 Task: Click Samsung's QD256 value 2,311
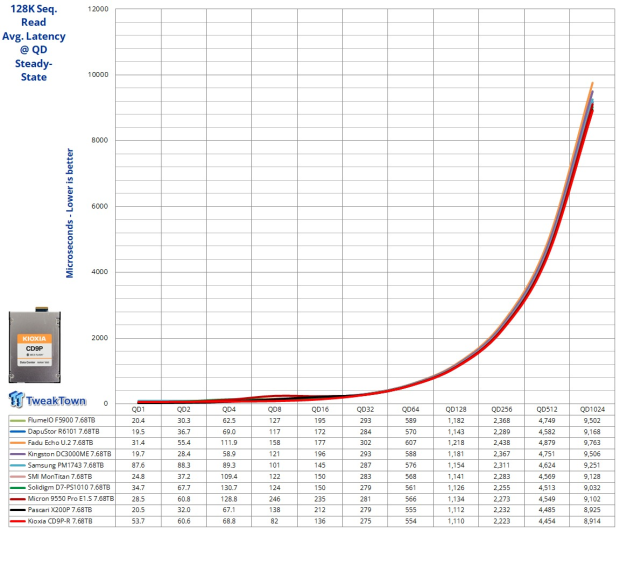501,465
